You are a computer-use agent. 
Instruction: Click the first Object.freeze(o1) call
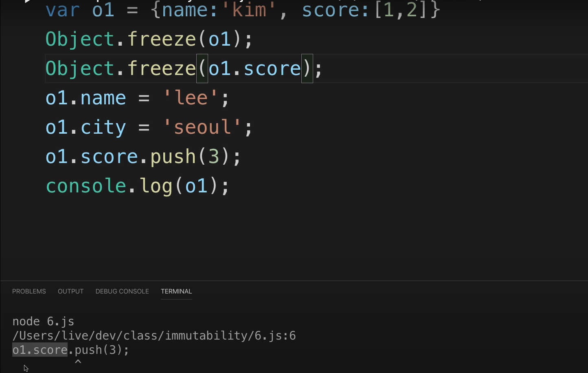click(x=147, y=39)
